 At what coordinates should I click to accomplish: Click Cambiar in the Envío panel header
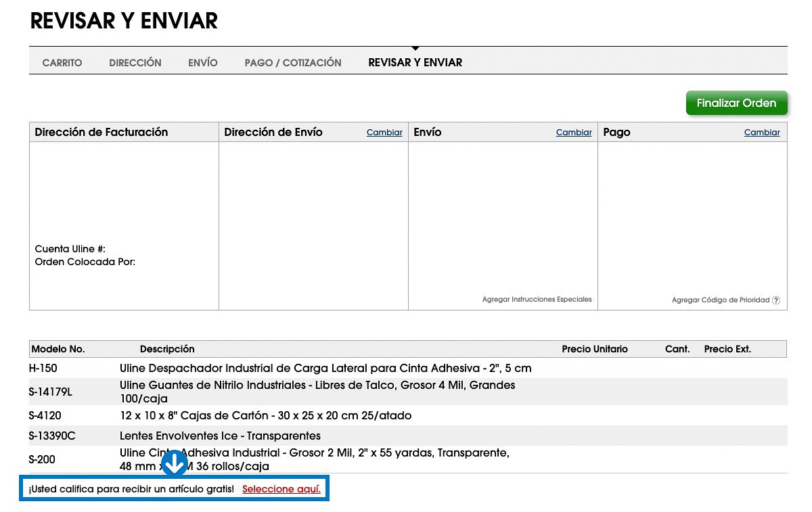[574, 133]
